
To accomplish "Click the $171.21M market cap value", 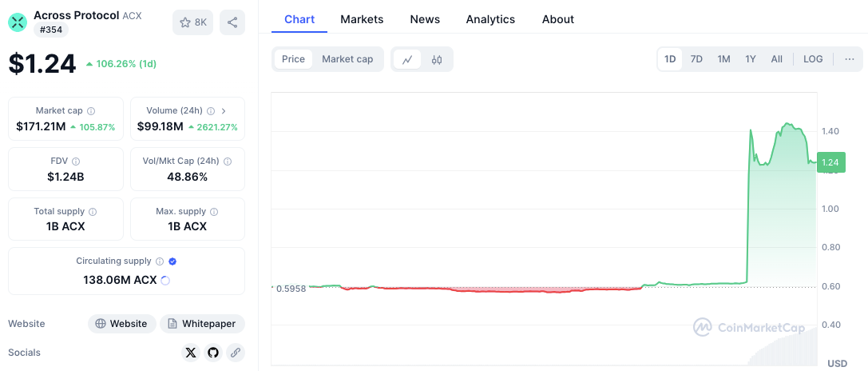I will [41, 127].
